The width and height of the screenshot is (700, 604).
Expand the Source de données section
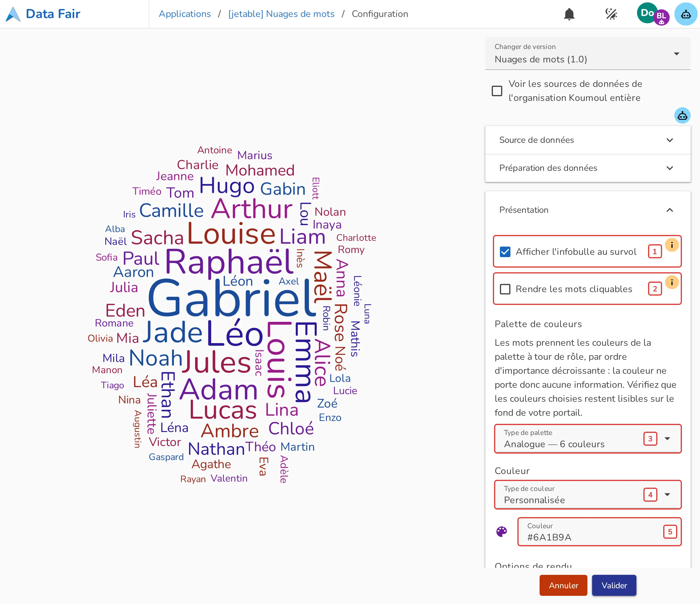point(587,140)
